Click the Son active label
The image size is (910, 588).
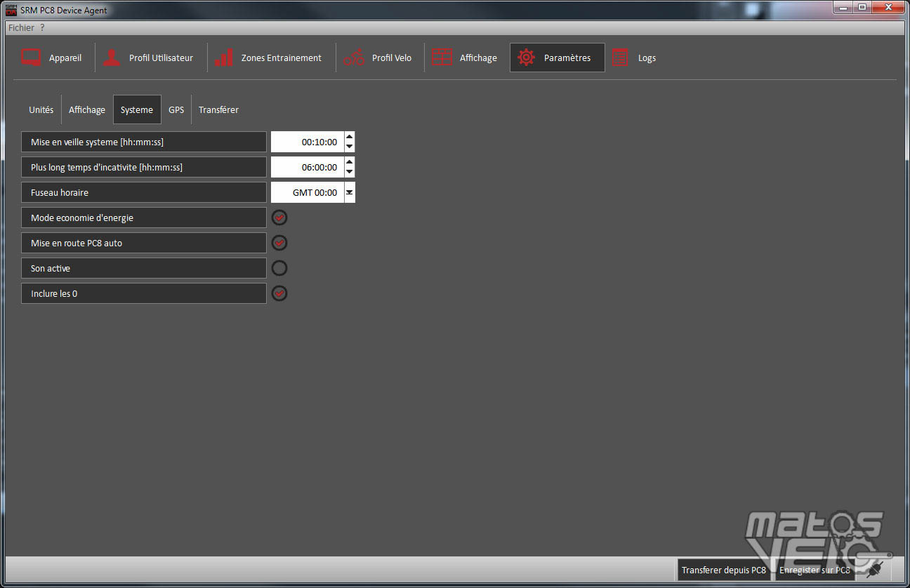(x=144, y=268)
